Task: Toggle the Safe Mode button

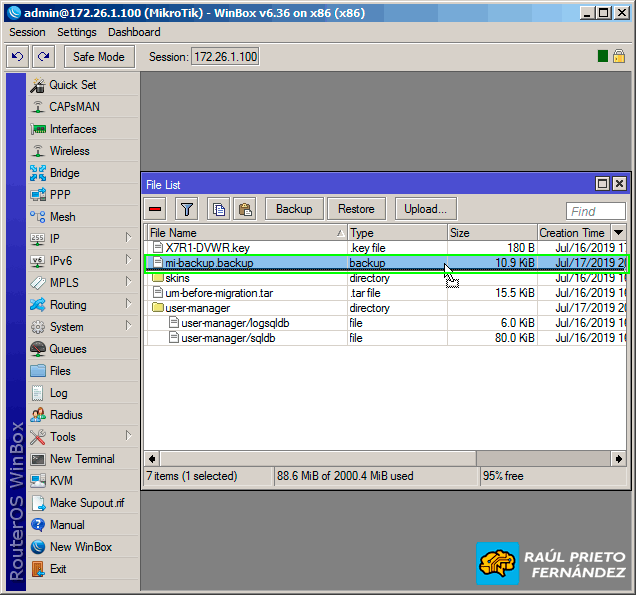Action: [99, 57]
